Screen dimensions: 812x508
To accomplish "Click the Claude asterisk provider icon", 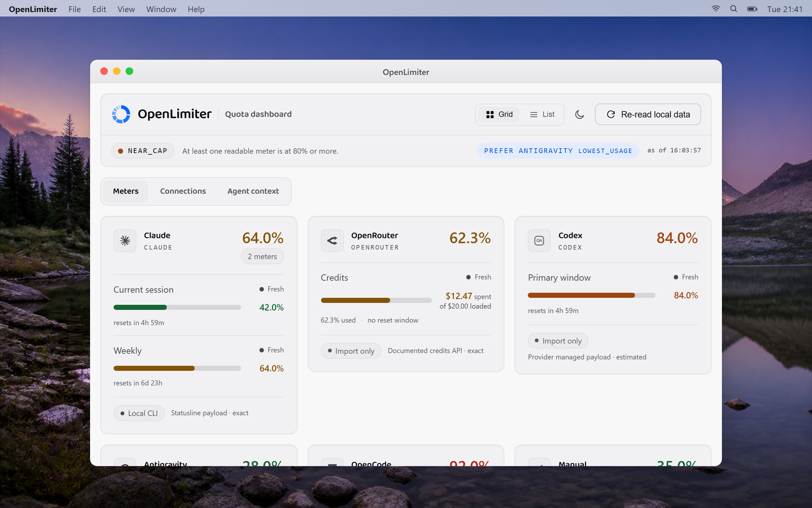I will coord(125,241).
